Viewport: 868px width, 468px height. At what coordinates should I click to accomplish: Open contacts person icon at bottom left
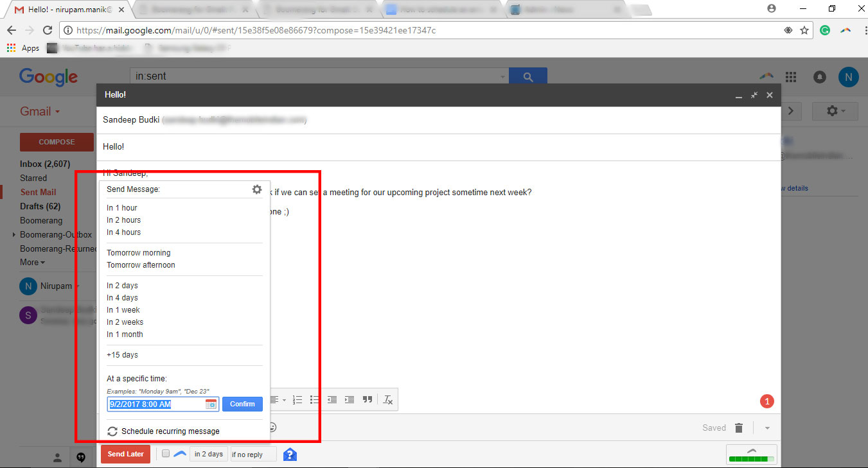(57, 458)
